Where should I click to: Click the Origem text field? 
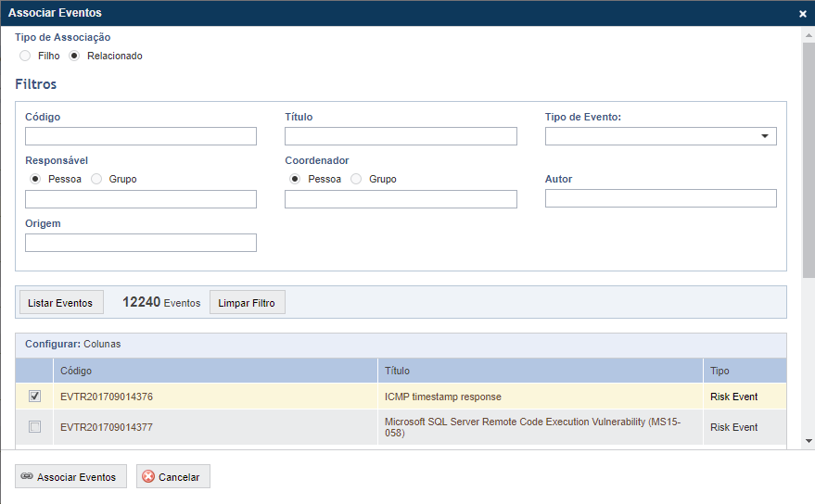141,243
